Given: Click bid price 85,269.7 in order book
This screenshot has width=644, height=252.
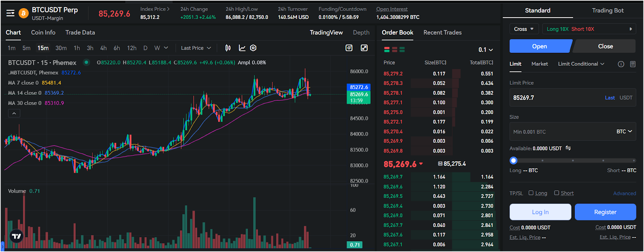Looking at the screenshot, I should coord(393,177).
